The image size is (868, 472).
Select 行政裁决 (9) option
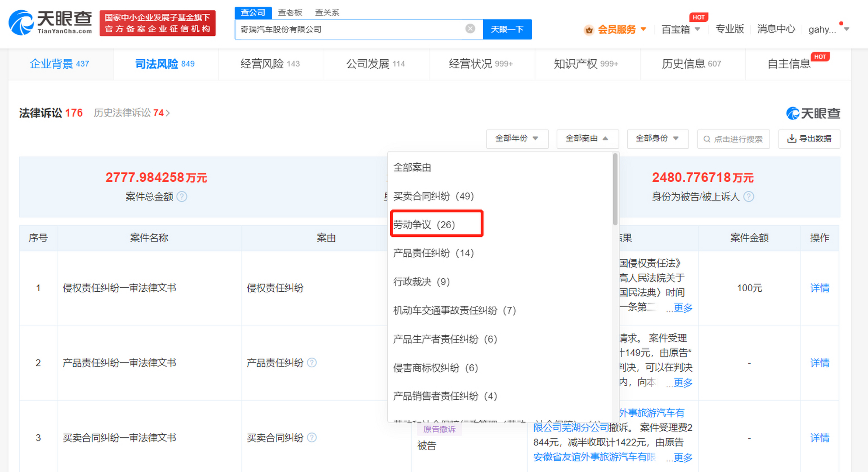coord(422,282)
